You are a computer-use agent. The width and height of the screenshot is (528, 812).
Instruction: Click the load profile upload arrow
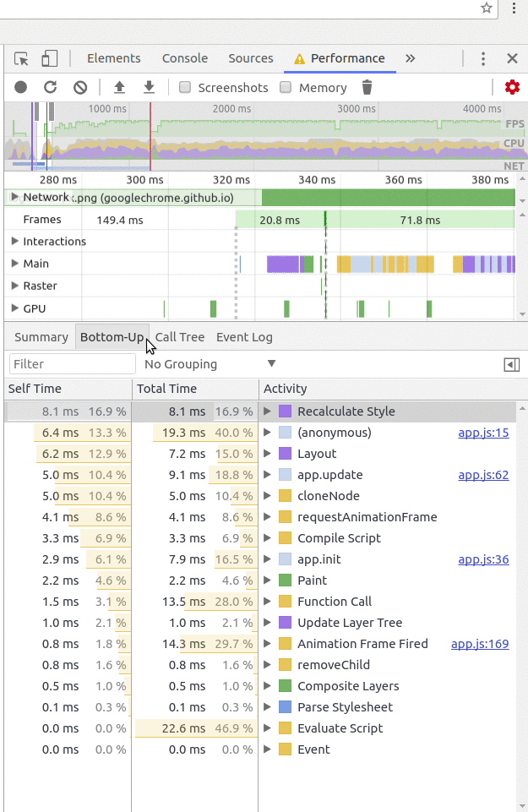[x=119, y=87]
